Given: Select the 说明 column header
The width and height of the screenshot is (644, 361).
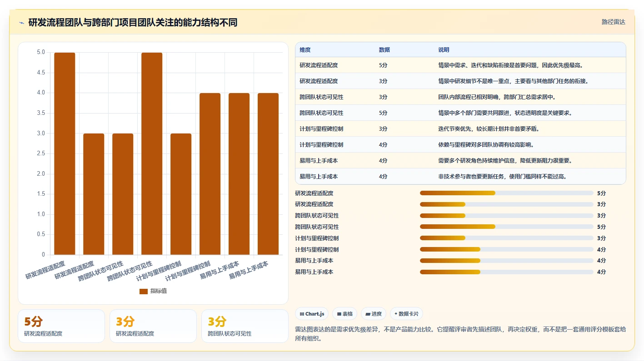Looking at the screenshot, I should 444,49.
